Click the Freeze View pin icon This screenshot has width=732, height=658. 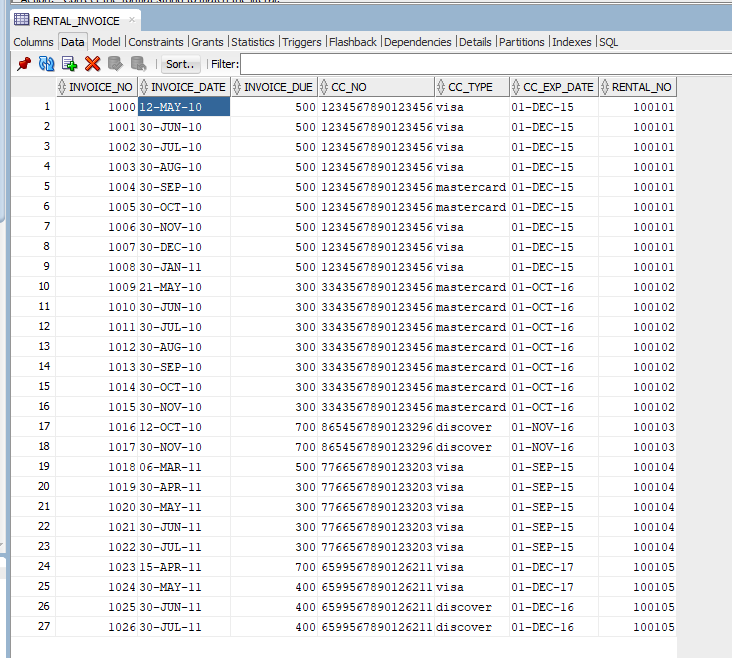coord(23,64)
